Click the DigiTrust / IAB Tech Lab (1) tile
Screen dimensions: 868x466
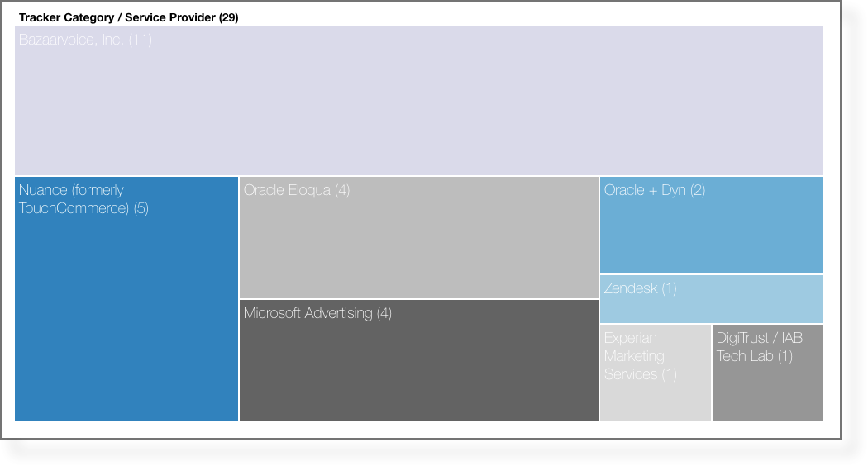pyautogui.click(x=768, y=373)
